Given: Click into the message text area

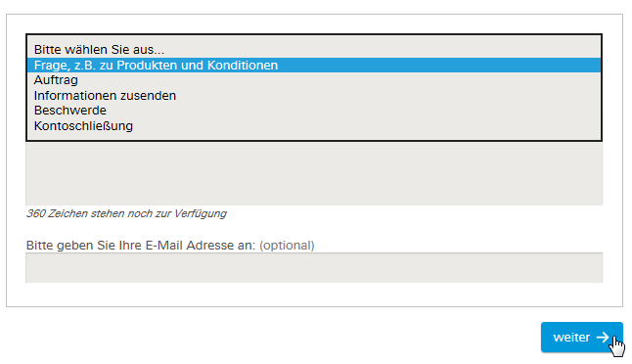Looking at the screenshot, I should point(314,173).
